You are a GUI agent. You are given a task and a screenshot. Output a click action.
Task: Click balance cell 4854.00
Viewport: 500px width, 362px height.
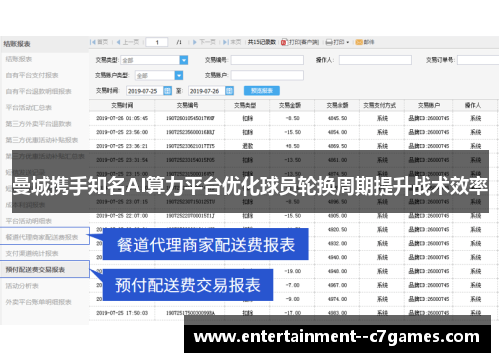click(x=337, y=132)
